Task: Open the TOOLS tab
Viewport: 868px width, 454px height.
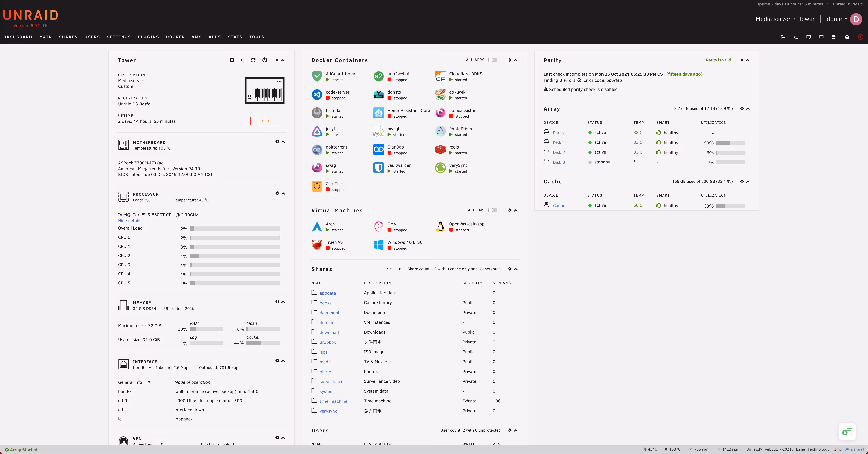Action: [x=257, y=37]
